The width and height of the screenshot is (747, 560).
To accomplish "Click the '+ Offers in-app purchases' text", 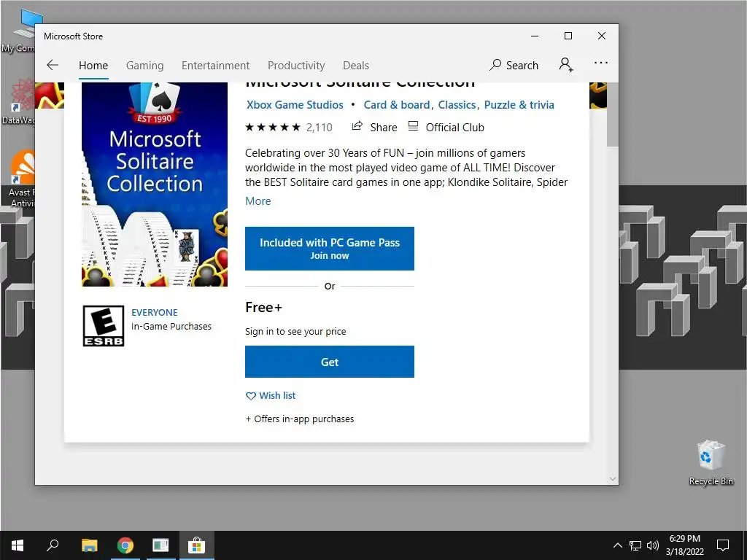I will [300, 419].
